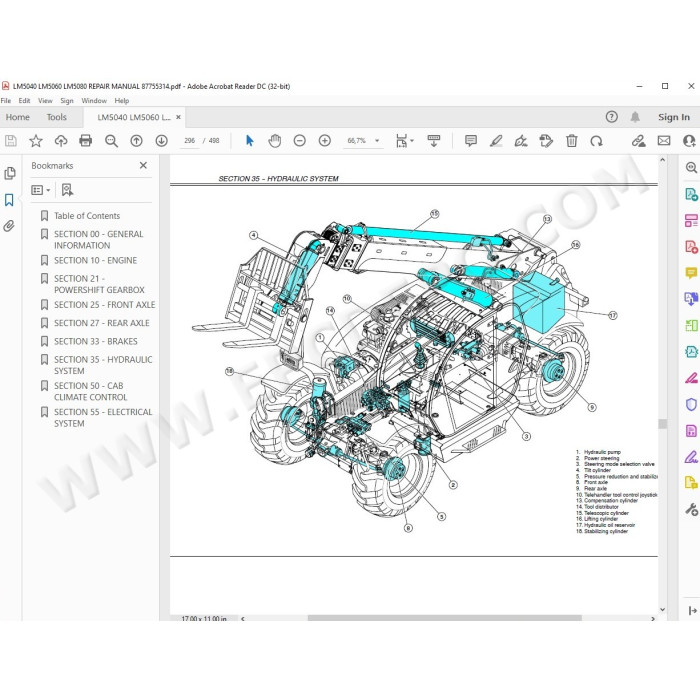
Task: Open Table of Contents bookmark
Action: click(x=87, y=216)
